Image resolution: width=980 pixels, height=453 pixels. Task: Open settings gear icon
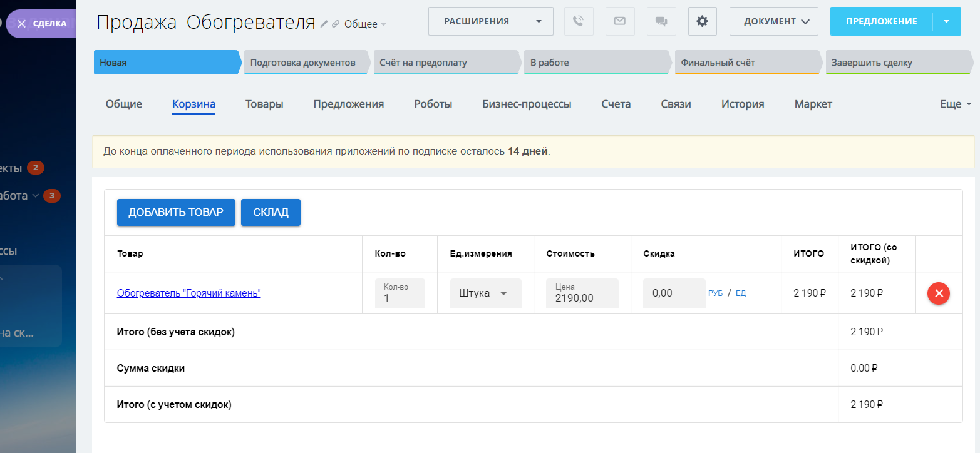coord(702,21)
